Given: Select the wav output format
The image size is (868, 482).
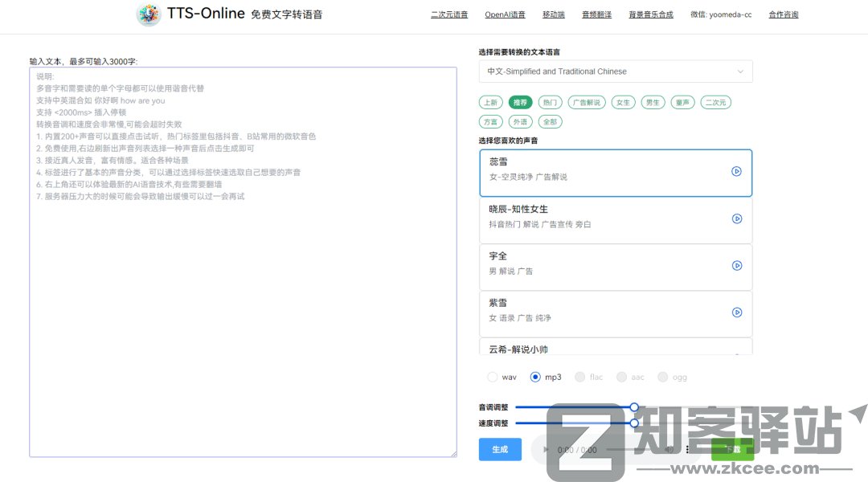Looking at the screenshot, I should pyautogui.click(x=491, y=377).
